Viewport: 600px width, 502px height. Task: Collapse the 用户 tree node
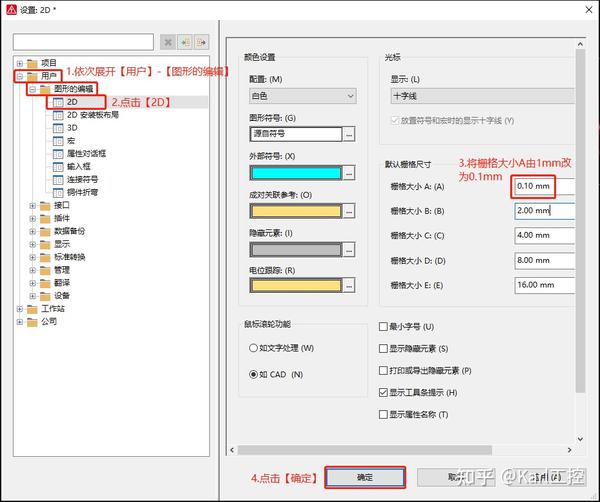click(20, 77)
